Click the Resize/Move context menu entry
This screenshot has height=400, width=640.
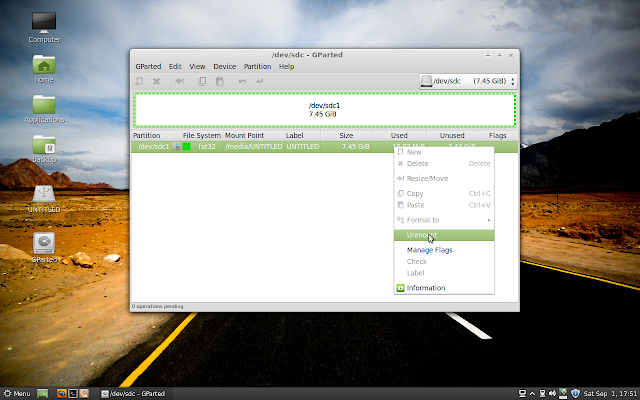(444, 179)
